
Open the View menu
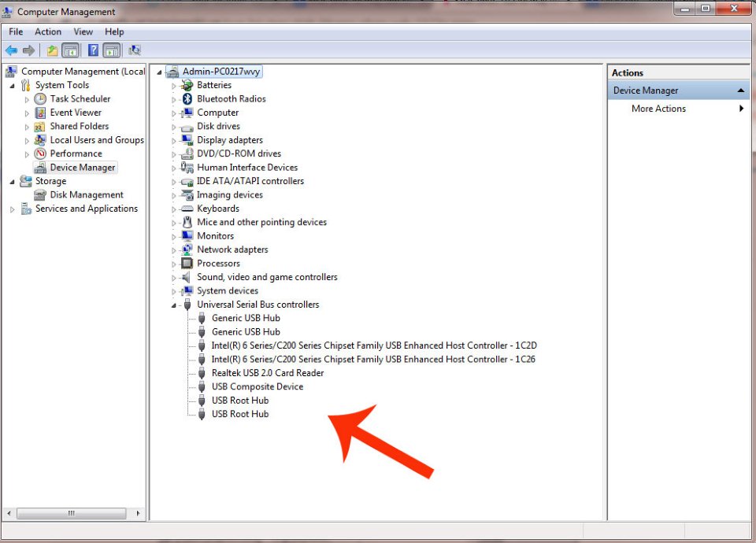[x=83, y=31]
